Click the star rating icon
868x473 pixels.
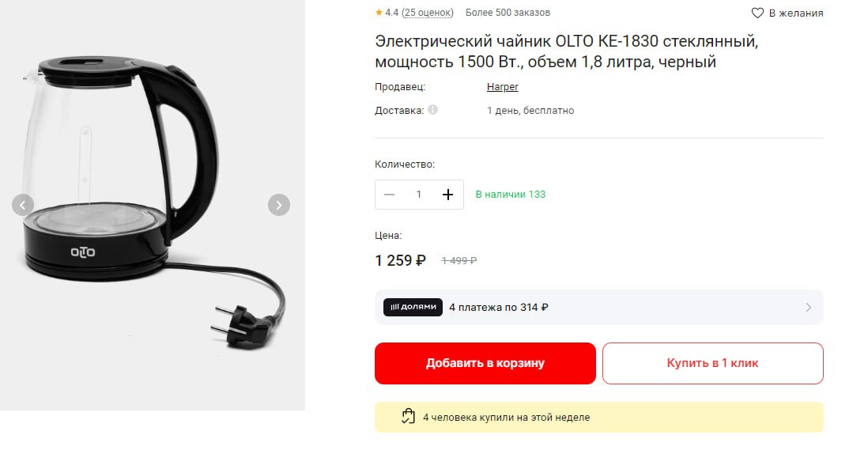(379, 12)
